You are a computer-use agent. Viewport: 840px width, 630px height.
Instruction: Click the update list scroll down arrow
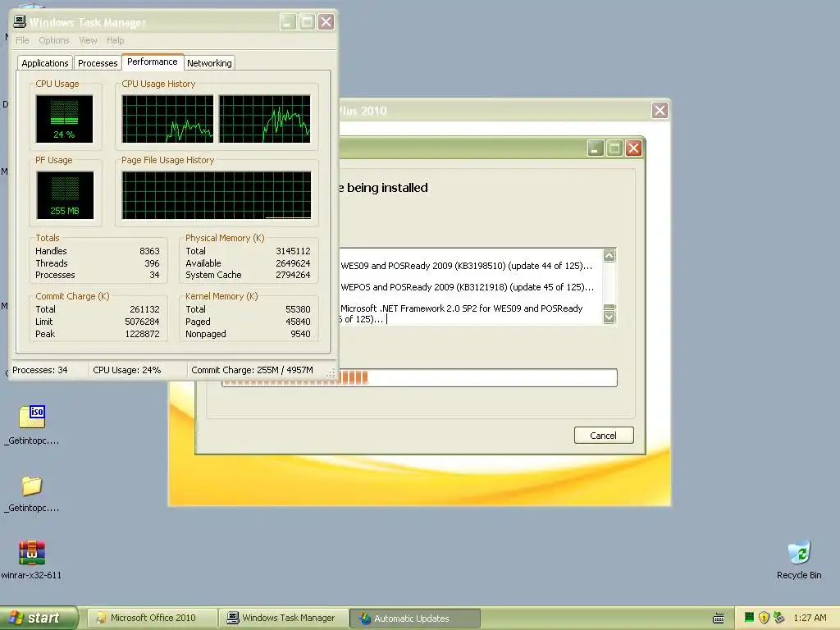609,317
